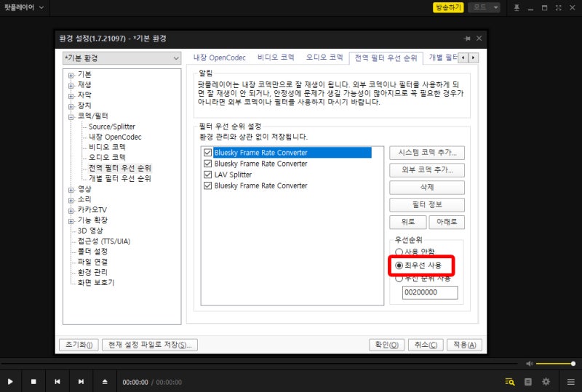The height and width of the screenshot is (392, 582).
Task: Move the filter down with 아래로
Action: tap(447, 223)
